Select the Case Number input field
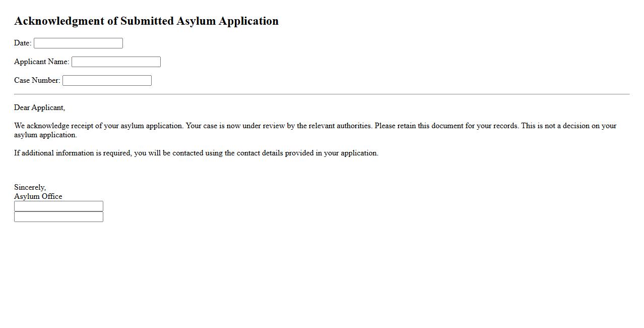The height and width of the screenshot is (328, 644). [107, 81]
